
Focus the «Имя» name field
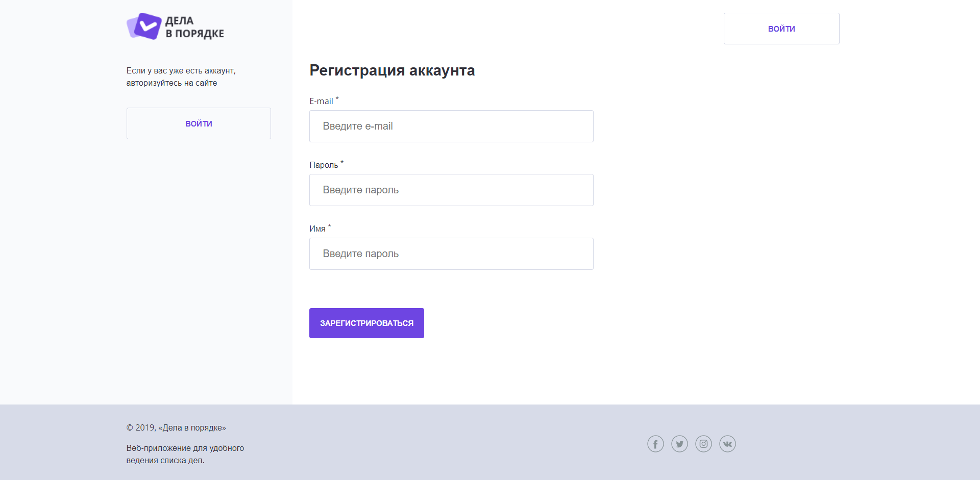tap(451, 254)
